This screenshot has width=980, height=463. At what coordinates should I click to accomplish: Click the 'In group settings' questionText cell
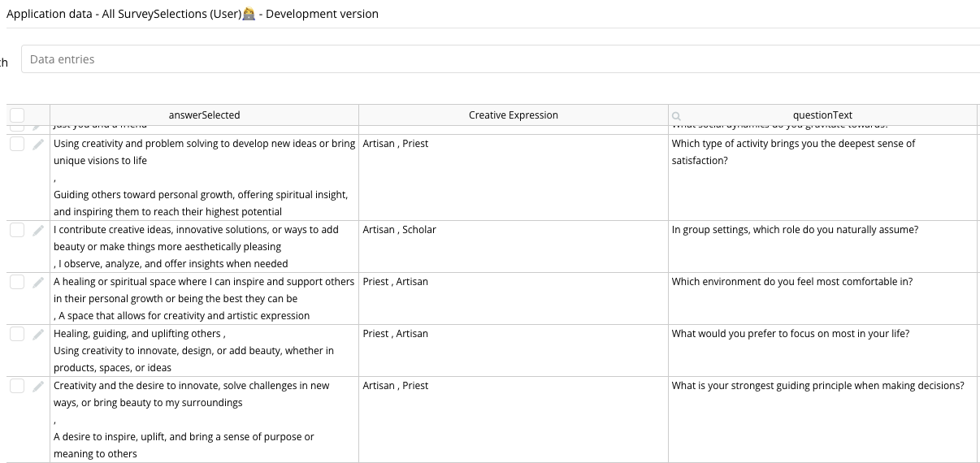click(x=795, y=230)
